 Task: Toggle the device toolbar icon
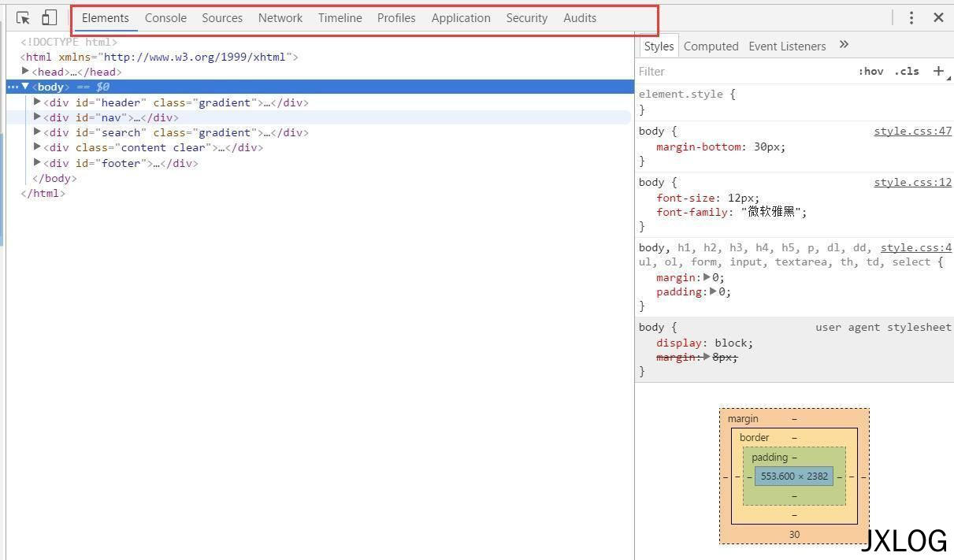click(x=49, y=17)
